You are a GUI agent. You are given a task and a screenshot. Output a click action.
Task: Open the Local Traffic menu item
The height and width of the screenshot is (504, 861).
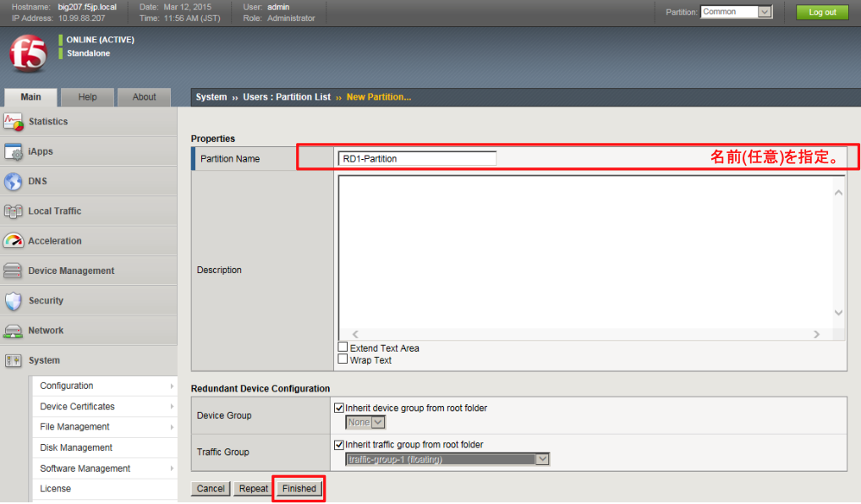point(89,211)
